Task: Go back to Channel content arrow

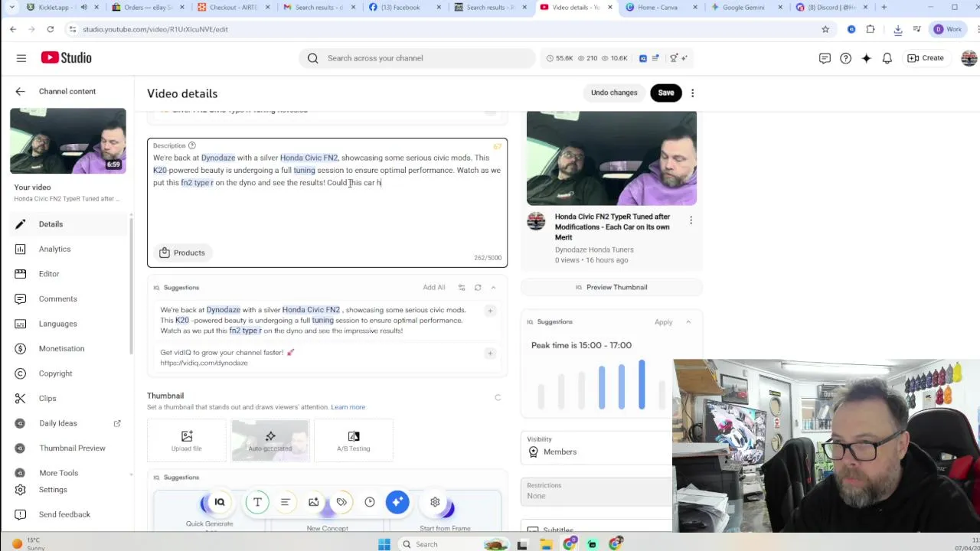Action: 20,91
